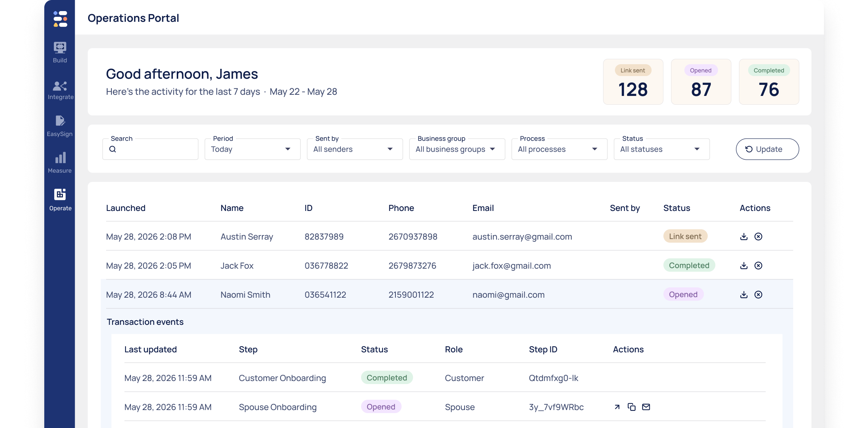Cancel the Austin Serray transaction
Viewport: 868px width, 428px height.
click(758, 237)
